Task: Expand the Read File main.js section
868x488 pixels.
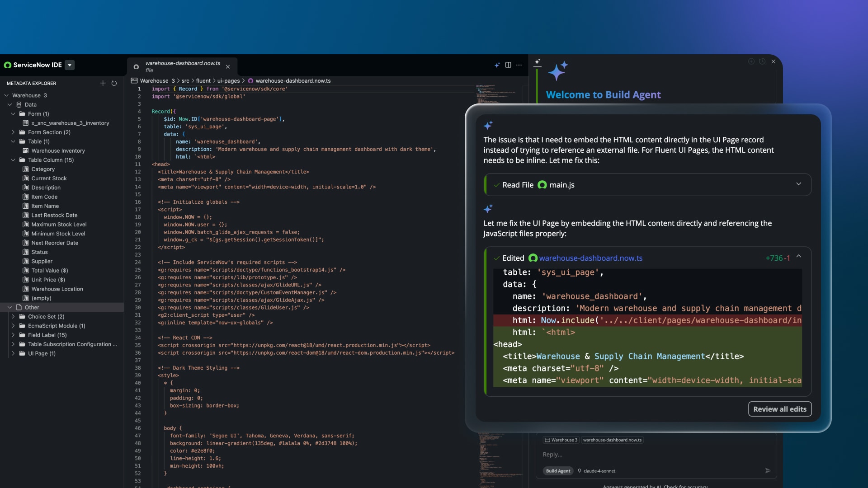Action: (x=798, y=184)
